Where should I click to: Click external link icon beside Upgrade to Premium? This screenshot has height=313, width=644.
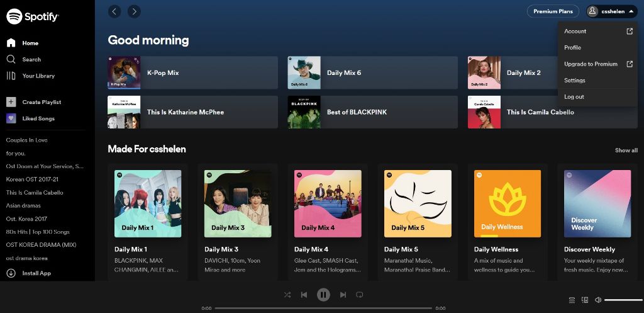[630, 64]
